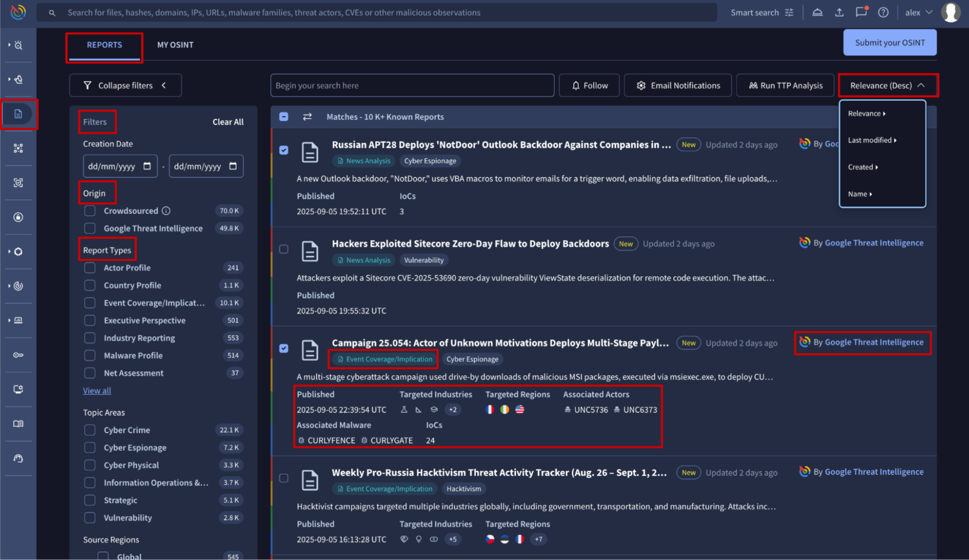Image resolution: width=969 pixels, height=560 pixels.
Task: Click the help question mark icon
Action: point(883,13)
